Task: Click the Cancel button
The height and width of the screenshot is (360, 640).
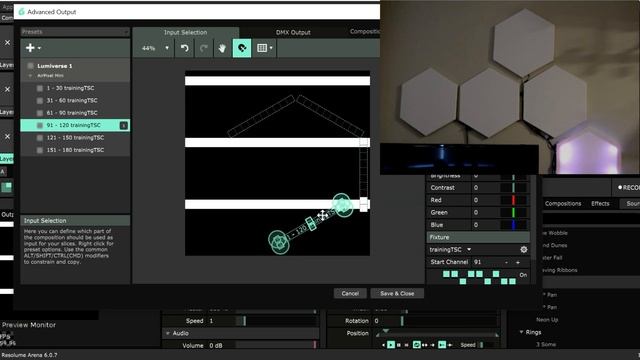Action: click(350, 293)
